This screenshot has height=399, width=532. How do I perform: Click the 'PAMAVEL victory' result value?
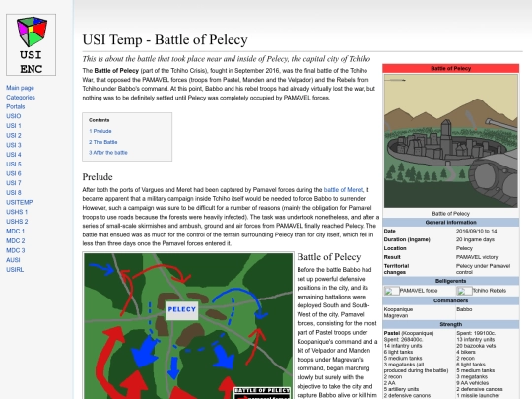pos(477,257)
